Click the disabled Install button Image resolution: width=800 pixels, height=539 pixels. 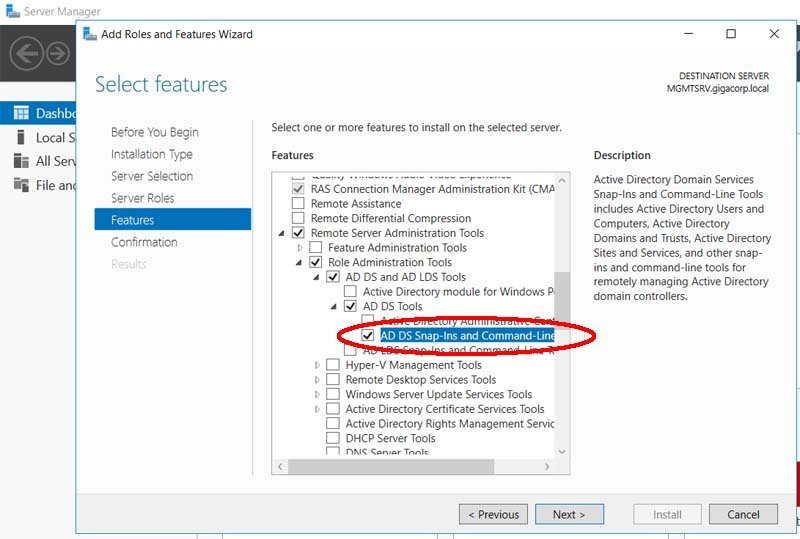point(667,514)
